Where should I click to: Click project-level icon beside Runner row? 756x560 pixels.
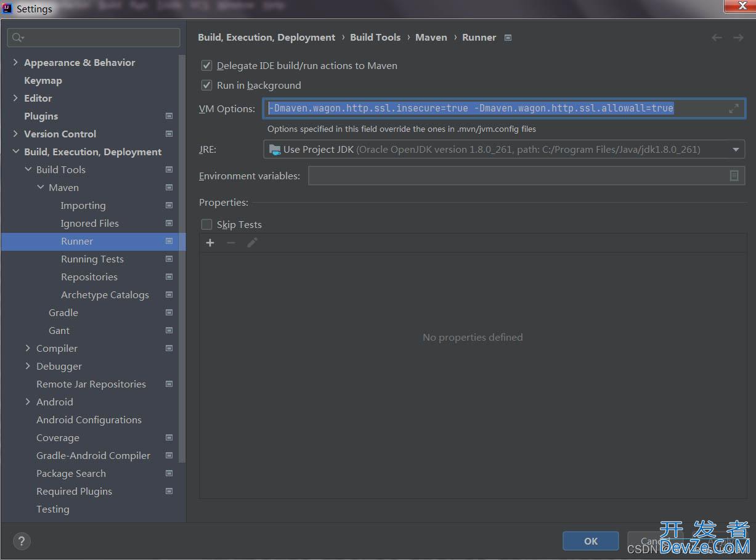pos(169,241)
